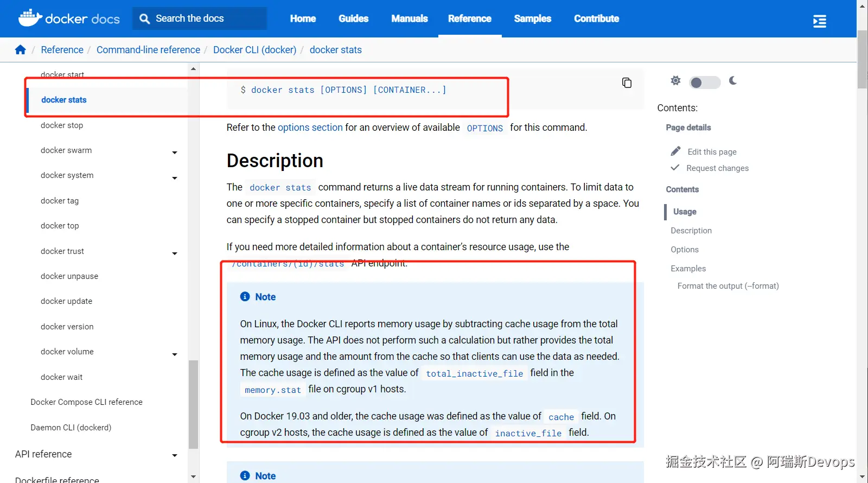
Task: Click Docker CLI (docker) breadcrumb
Action: 255,50
